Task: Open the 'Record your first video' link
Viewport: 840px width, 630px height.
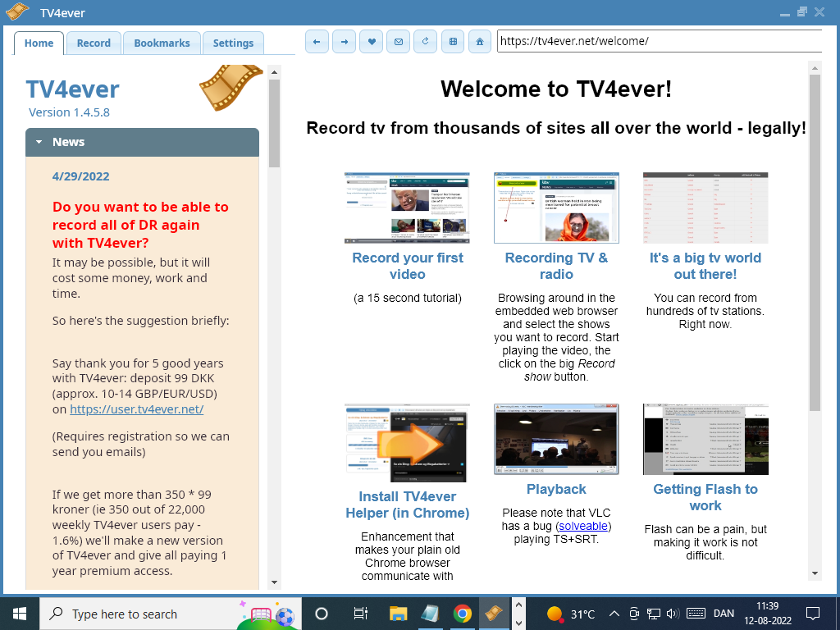Action: (408, 266)
